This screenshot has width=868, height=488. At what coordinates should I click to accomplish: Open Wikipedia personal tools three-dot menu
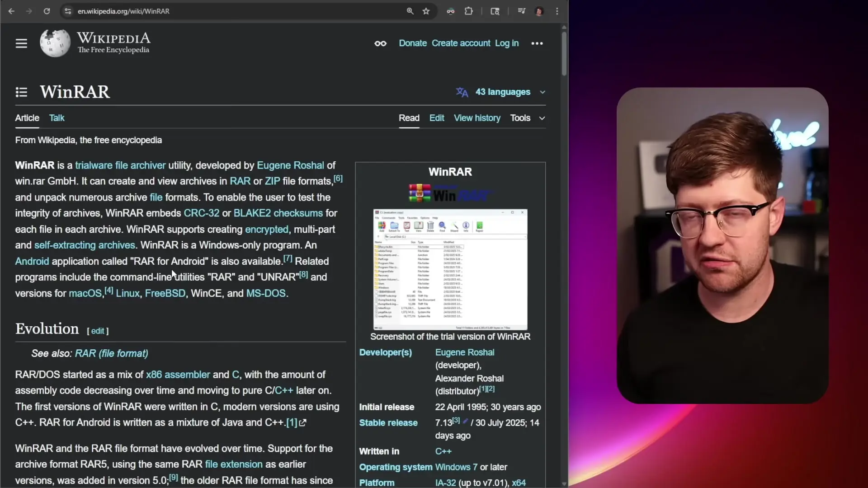(537, 43)
